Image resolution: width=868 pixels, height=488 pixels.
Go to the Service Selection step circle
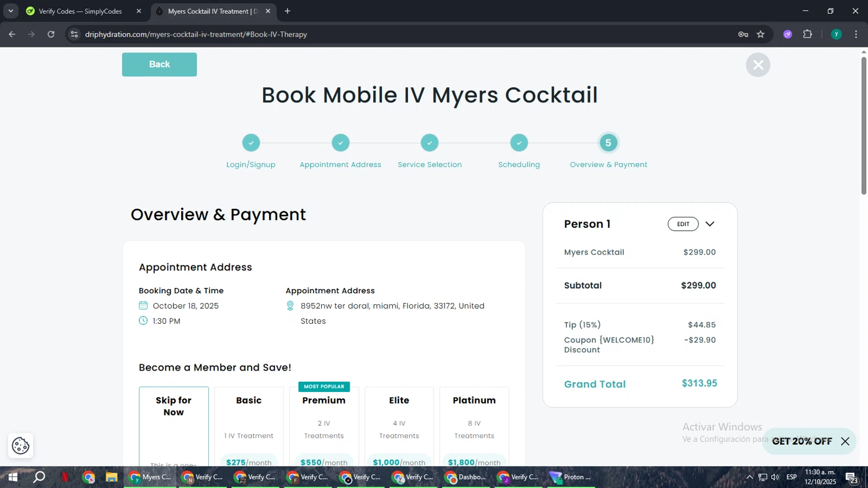[x=429, y=143]
